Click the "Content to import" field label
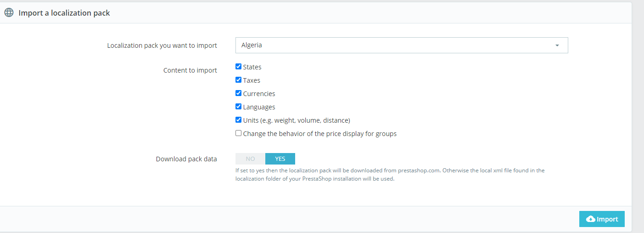The image size is (644, 233). pyautogui.click(x=190, y=70)
